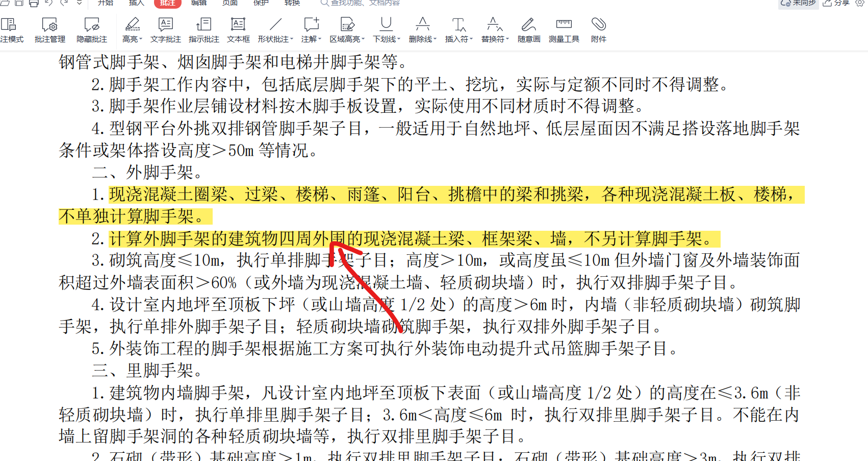Add a 附件 attachment with paperclip icon
This screenshot has height=461, width=868.
[x=598, y=30]
